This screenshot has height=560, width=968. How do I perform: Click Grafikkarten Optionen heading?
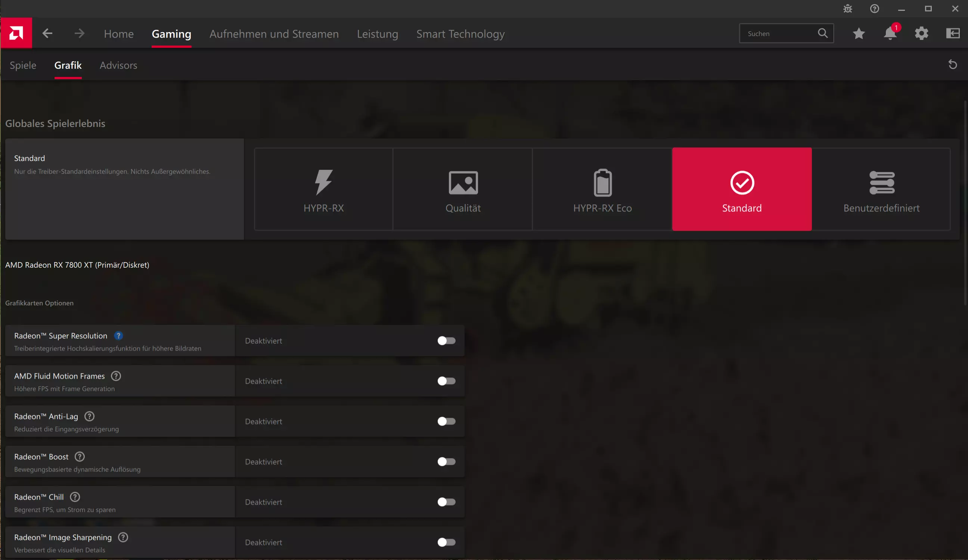point(39,303)
